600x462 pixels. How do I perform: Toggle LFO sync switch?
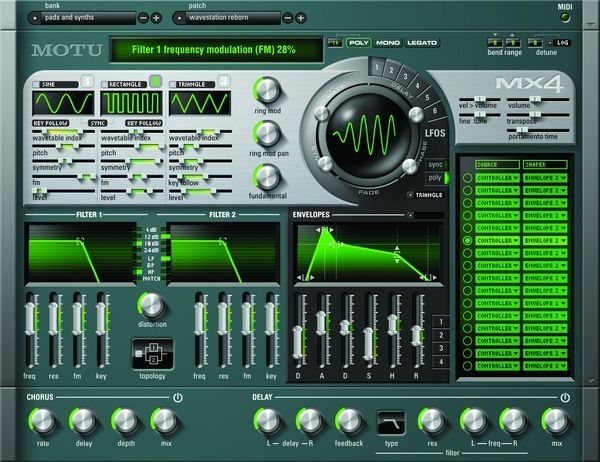click(438, 165)
